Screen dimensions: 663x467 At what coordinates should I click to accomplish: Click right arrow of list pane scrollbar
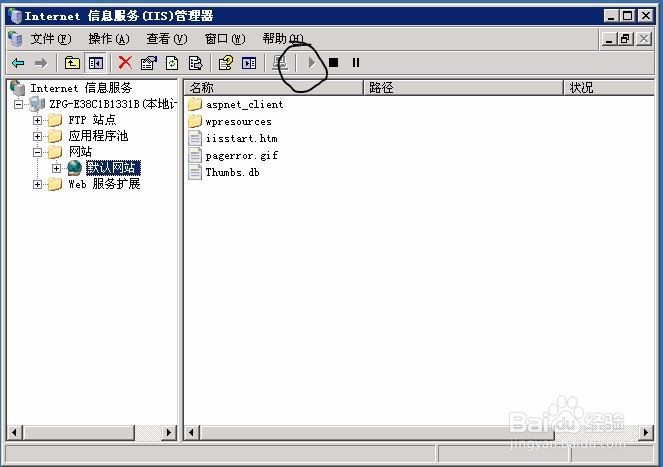[x=646, y=432]
